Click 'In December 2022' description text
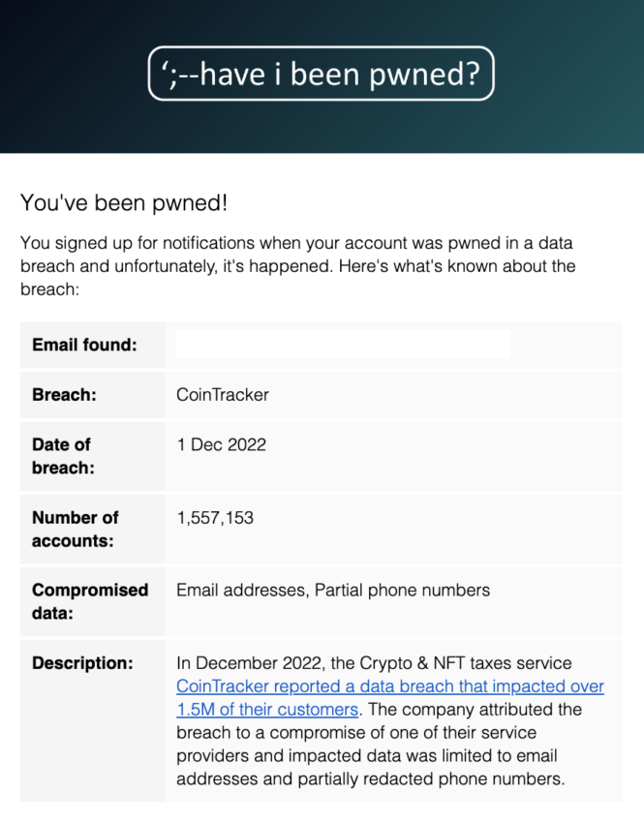Screen dimensions: 644x823 point(248,663)
